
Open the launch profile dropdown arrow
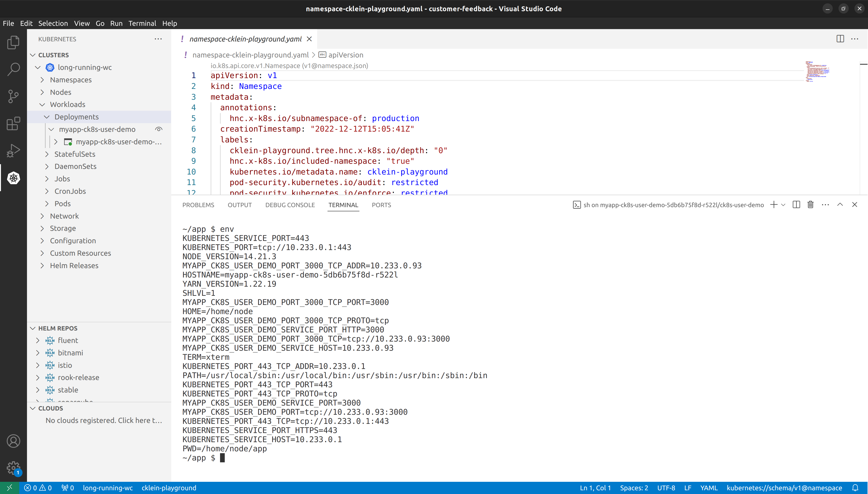click(783, 205)
